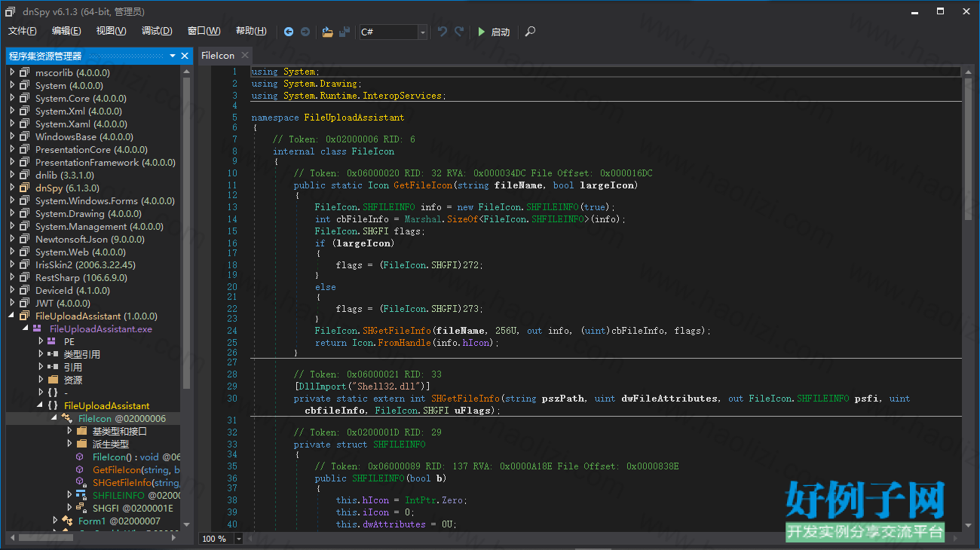Click the dnSpy title bar logo
This screenshot has width=980, height=550.
pos(10,11)
